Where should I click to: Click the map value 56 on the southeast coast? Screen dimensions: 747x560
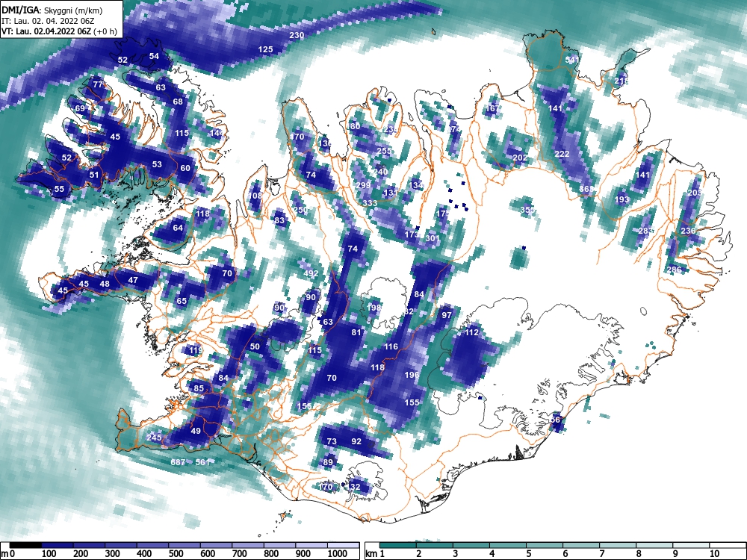pyautogui.click(x=555, y=420)
